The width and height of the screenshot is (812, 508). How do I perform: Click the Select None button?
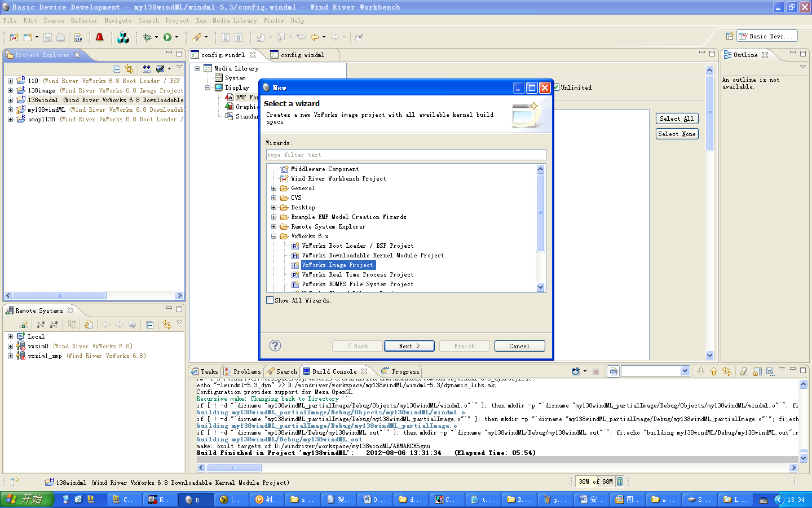pyautogui.click(x=677, y=134)
